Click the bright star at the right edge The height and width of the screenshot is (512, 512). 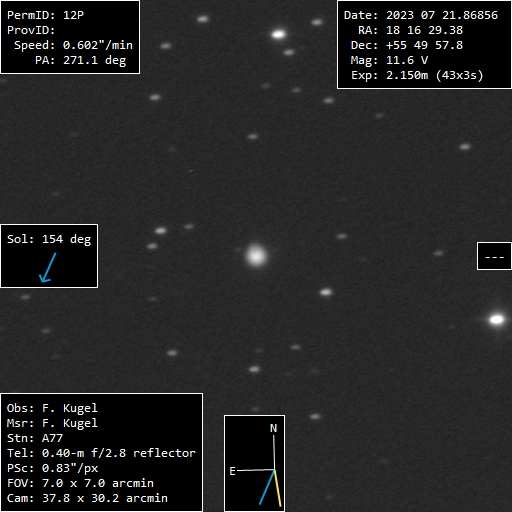coord(497,319)
